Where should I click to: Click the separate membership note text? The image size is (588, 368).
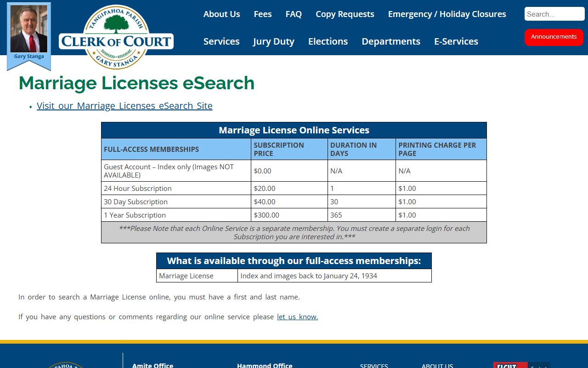point(294,232)
